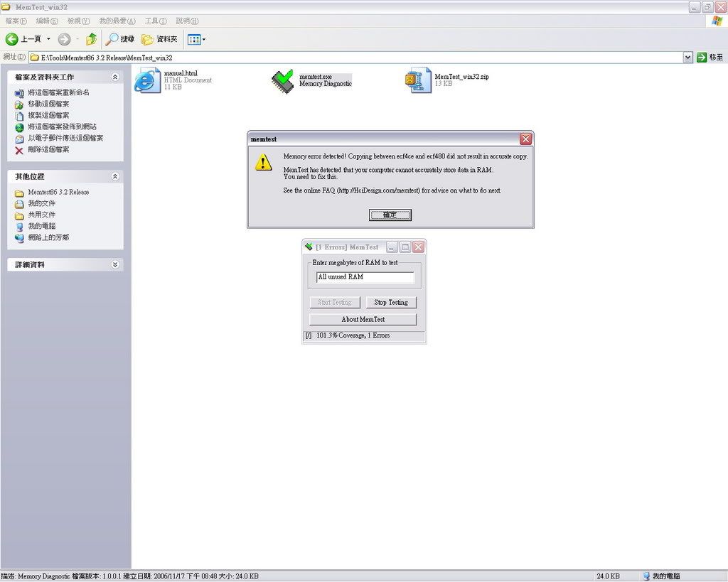Click the green Go arrow button
The image size is (728, 582).
pyautogui.click(x=702, y=57)
